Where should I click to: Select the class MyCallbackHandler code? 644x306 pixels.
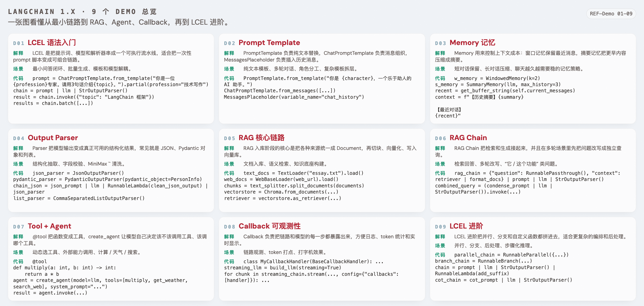click(313, 262)
